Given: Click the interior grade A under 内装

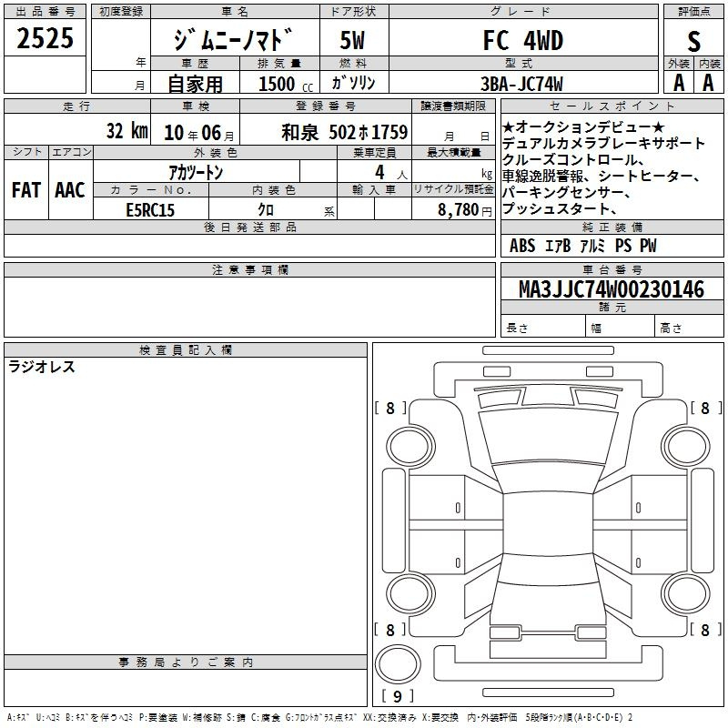Looking at the screenshot, I should pos(708,83).
